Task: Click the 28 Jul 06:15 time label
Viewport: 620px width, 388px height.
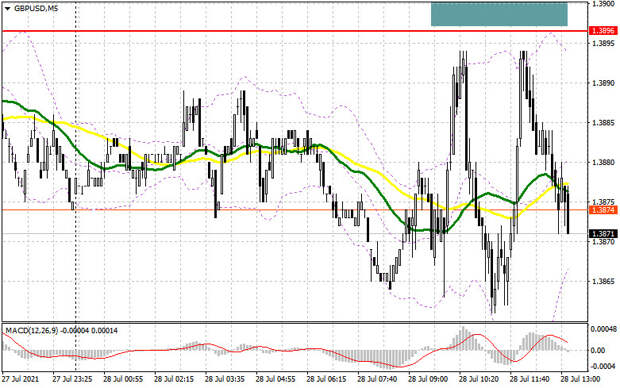Action: [327, 379]
